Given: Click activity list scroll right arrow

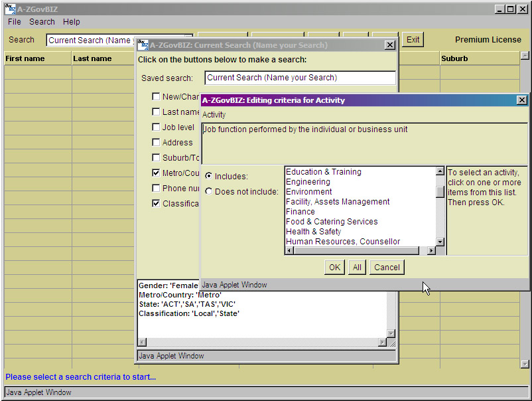Looking at the screenshot, I should (431, 250).
